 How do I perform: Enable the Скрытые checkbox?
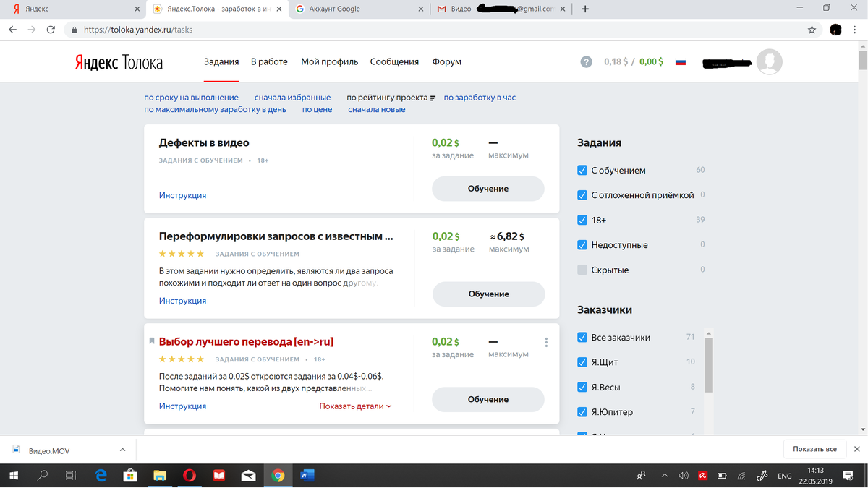point(582,270)
